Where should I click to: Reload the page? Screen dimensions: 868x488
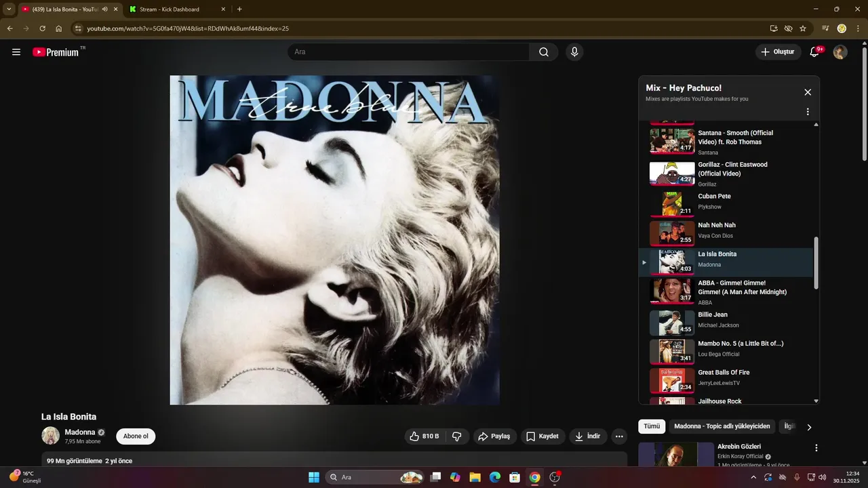tap(42, 28)
